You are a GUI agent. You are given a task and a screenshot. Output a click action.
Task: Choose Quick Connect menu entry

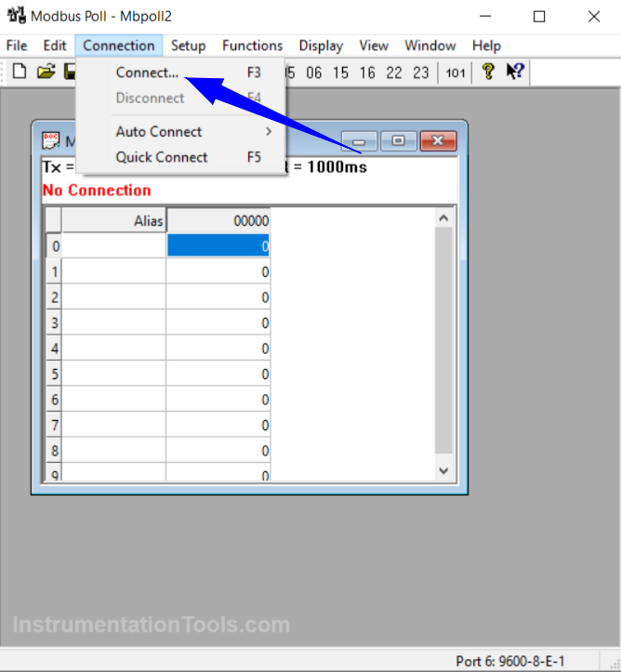[162, 157]
